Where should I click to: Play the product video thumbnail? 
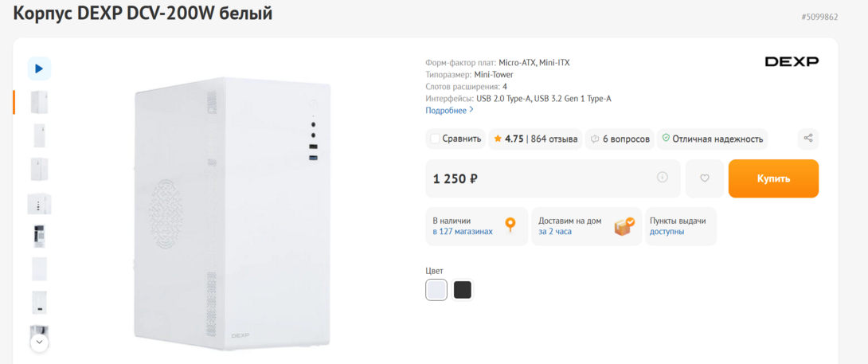click(x=39, y=68)
